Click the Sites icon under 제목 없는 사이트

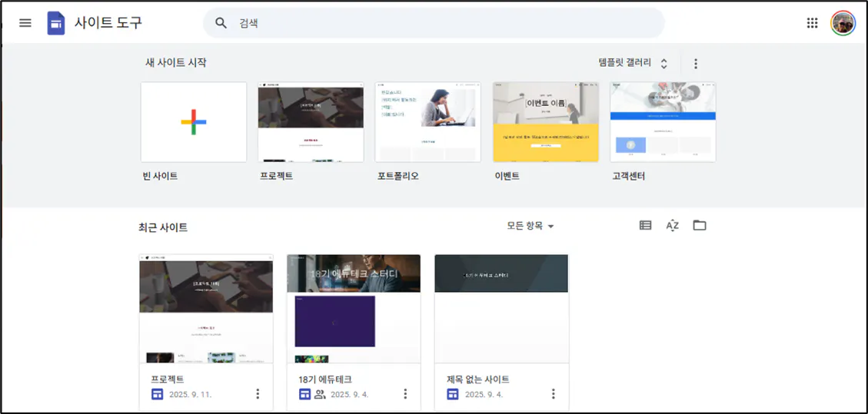pyautogui.click(x=453, y=394)
